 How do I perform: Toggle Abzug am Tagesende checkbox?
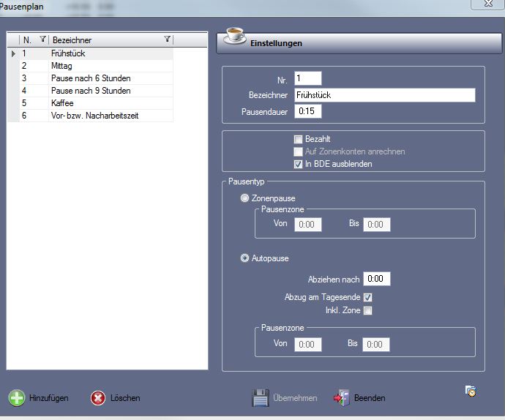click(368, 297)
